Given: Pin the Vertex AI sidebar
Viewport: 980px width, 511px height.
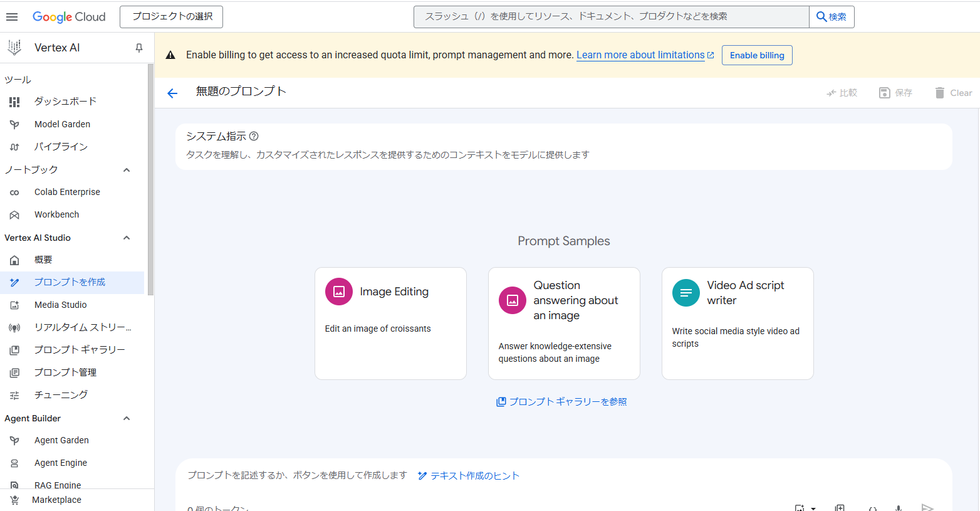Looking at the screenshot, I should pyautogui.click(x=139, y=48).
